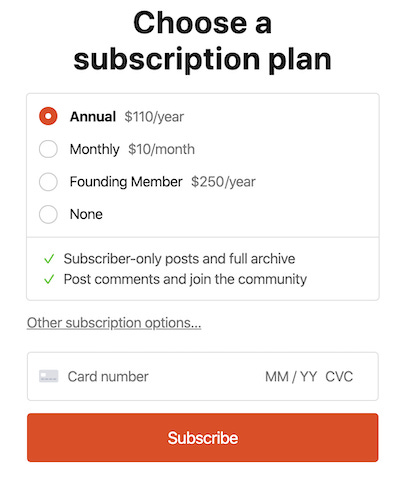Screen dimensions: 400x478
Task: Click the CVC field
Action: (339, 377)
